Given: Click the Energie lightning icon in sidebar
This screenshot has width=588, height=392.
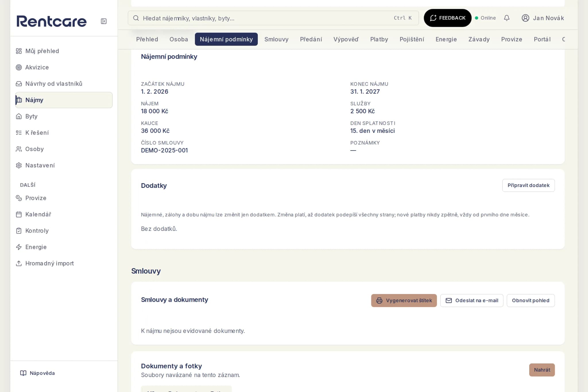Looking at the screenshot, I should [x=19, y=247].
